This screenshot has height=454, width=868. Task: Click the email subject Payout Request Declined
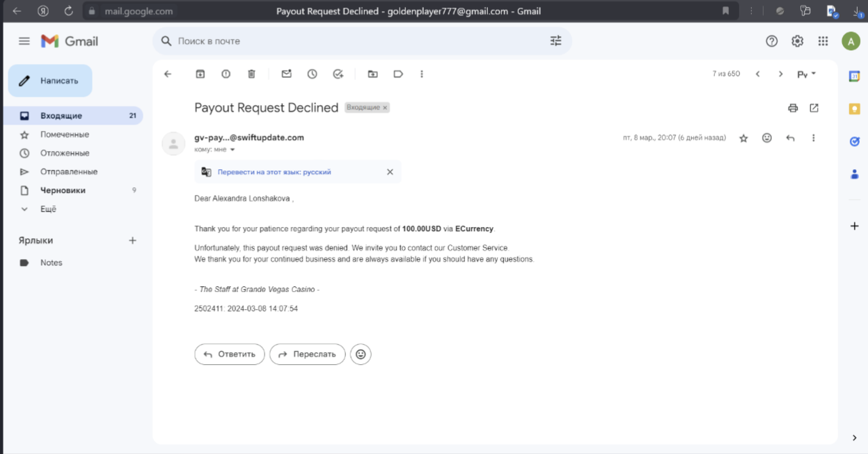266,108
